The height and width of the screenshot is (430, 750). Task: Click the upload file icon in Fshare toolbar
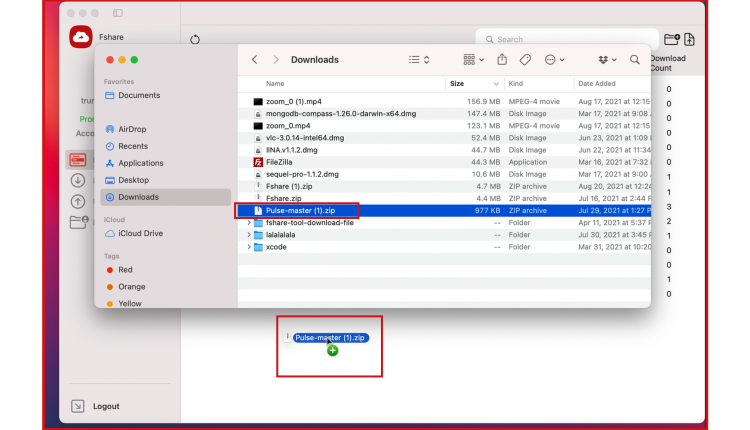click(x=689, y=39)
